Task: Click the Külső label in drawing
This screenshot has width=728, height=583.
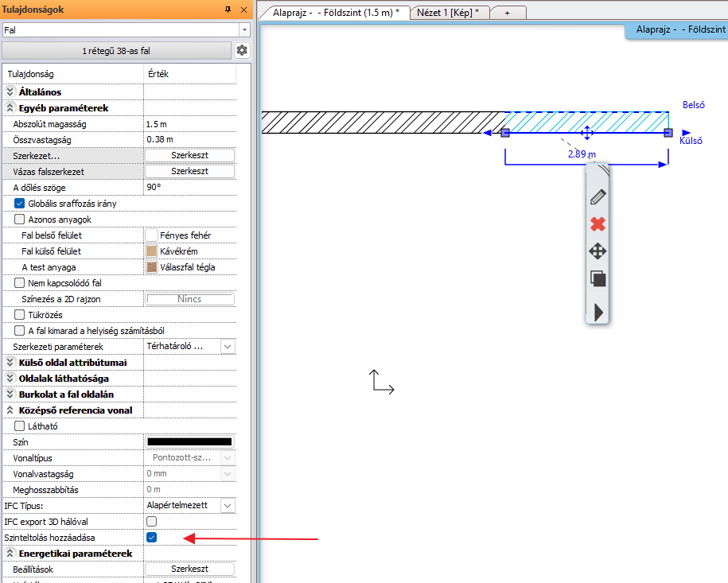Action: click(x=691, y=141)
